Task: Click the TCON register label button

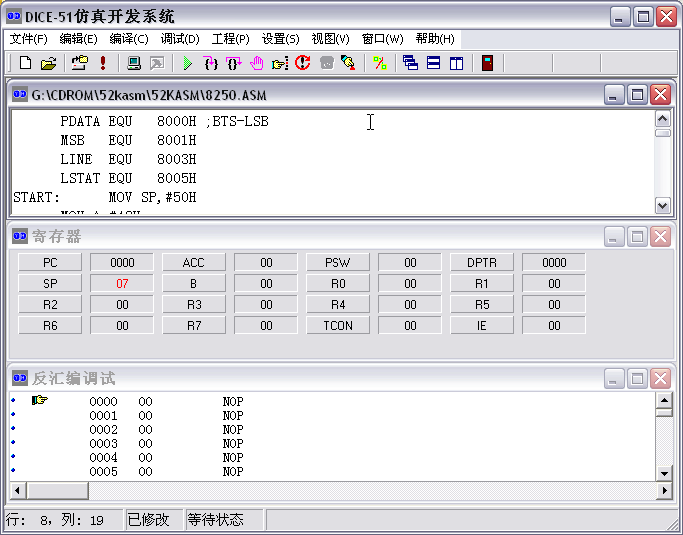Action: tap(338, 326)
